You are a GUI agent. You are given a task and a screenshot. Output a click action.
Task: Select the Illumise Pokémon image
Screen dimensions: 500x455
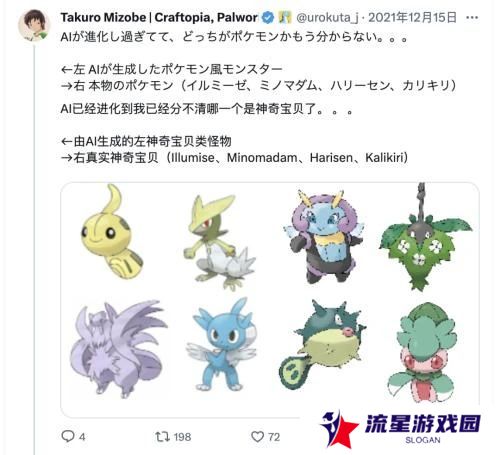323,236
